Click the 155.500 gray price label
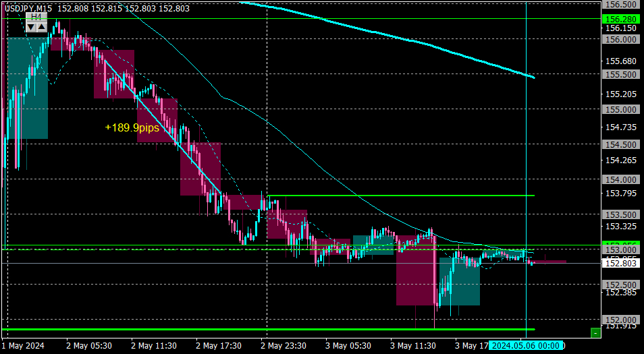This screenshot has width=644, height=354. coord(621,74)
